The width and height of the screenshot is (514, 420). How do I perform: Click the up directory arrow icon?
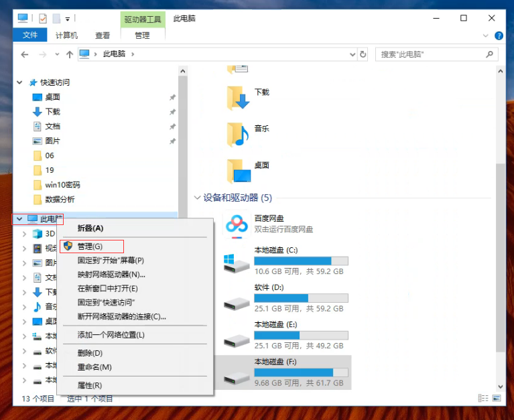(x=69, y=54)
